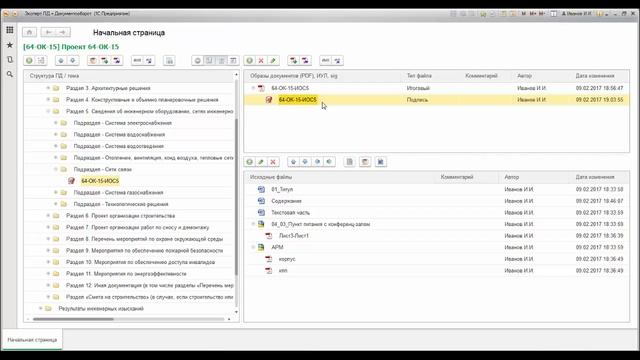
Task: Select source file 01_Титул
Action: [x=282, y=189]
